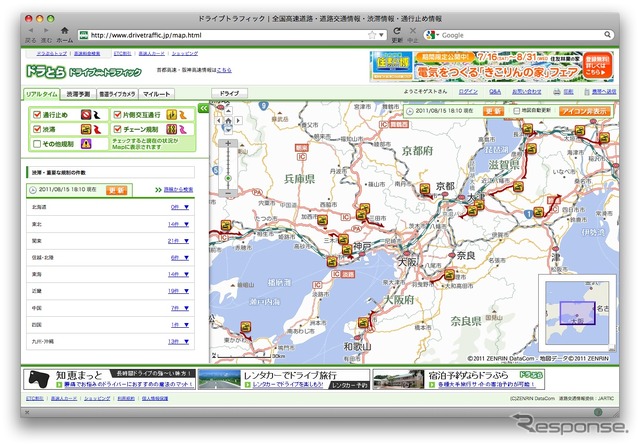Click the アイコン非表示 button
The width and height of the screenshot is (640, 446).
584,111
